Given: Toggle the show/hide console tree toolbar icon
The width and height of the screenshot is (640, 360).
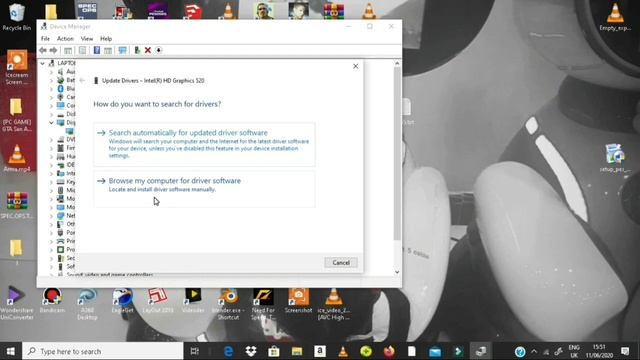Looking at the screenshot, I should (x=68, y=50).
